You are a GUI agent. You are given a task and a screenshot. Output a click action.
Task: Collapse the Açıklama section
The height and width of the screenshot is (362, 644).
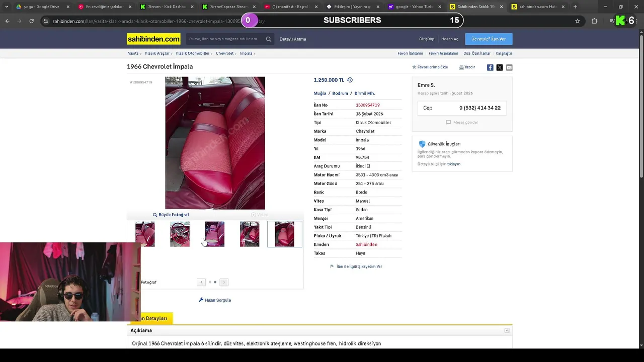507,330
